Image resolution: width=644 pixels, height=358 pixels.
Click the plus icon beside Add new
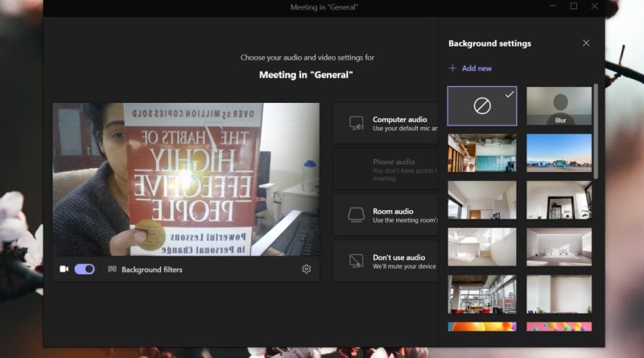click(x=452, y=68)
